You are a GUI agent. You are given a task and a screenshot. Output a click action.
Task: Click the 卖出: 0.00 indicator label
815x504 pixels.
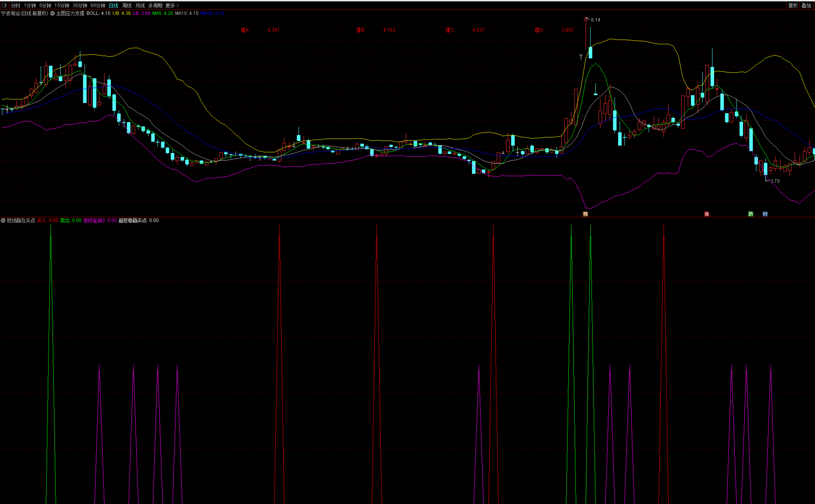71,221
